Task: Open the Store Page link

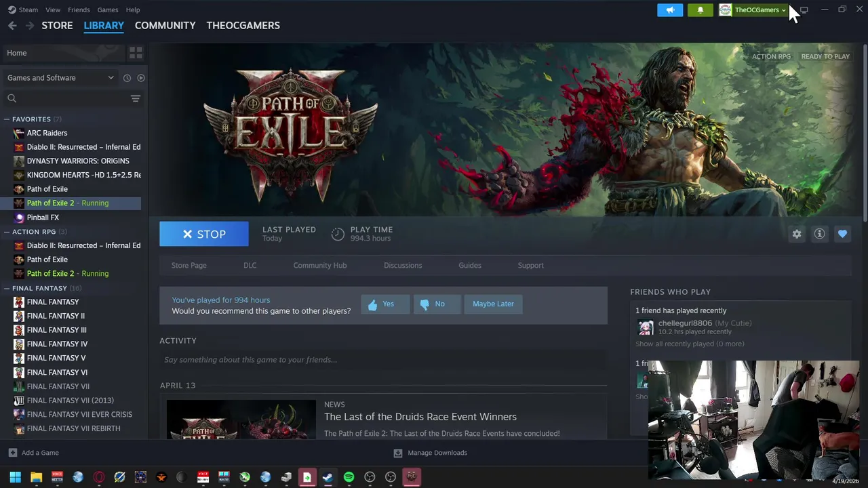Action: pyautogui.click(x=189, y=265)
